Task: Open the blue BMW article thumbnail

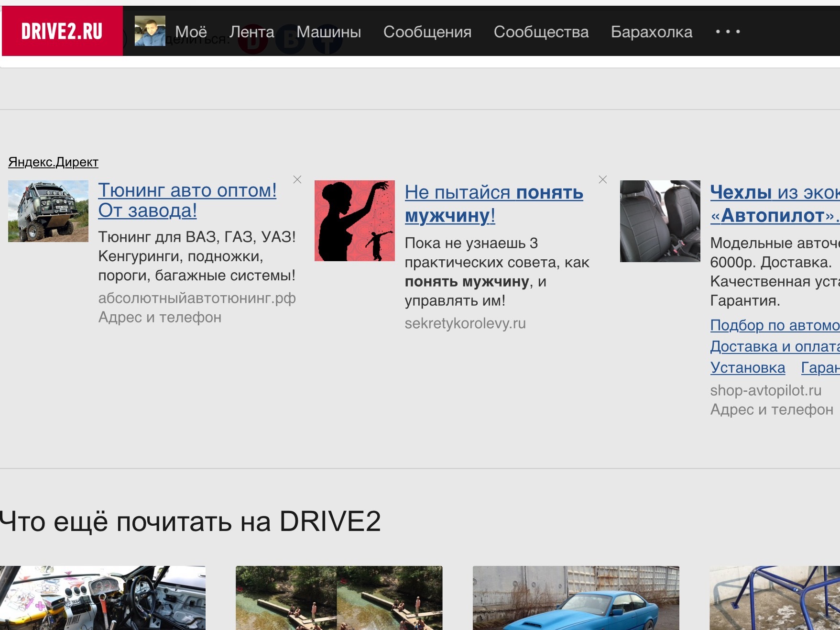Action: pos(576,598)
